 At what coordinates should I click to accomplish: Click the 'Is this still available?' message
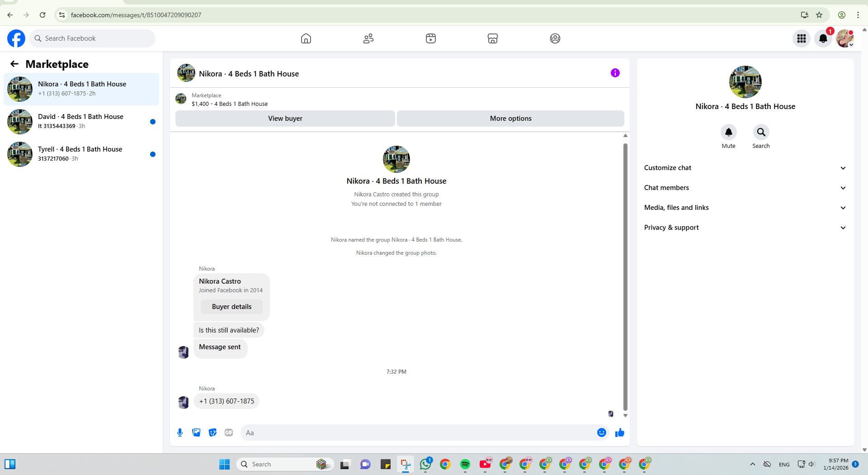tap(229, 330)
